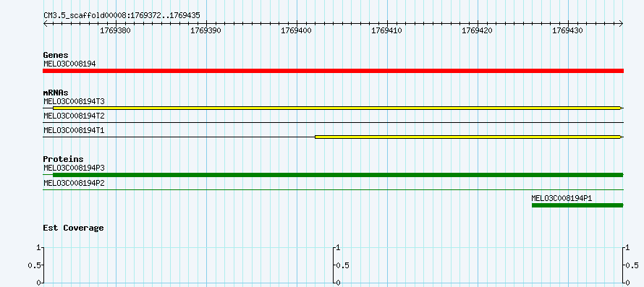
Task: Select the short MELO3C008194P1 green bar
Action: 577,205
